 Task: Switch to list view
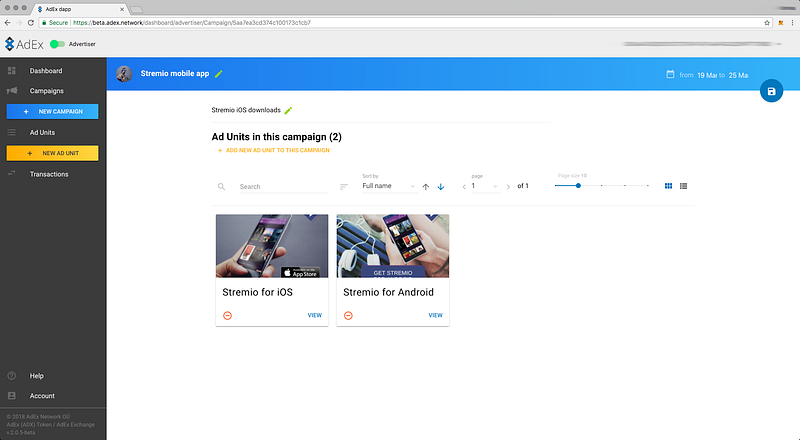pyautogui.click(x=684, y=186)
